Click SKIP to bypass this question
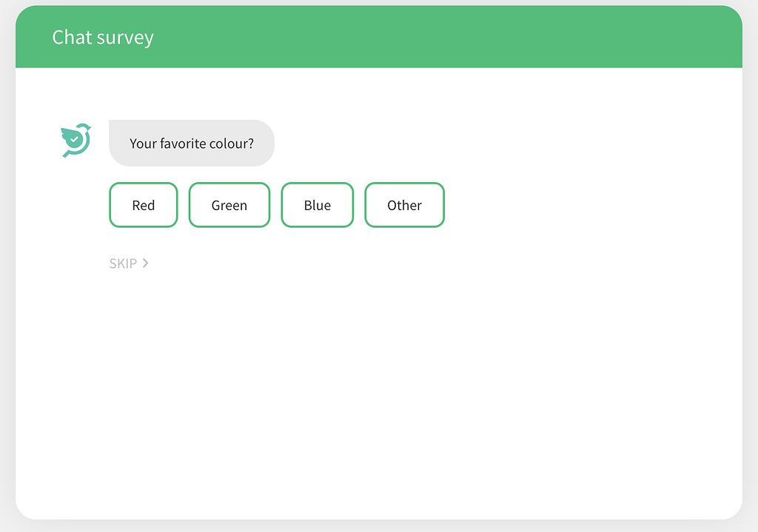This screenshot has height=532, width=758. (x=123, y=263)
